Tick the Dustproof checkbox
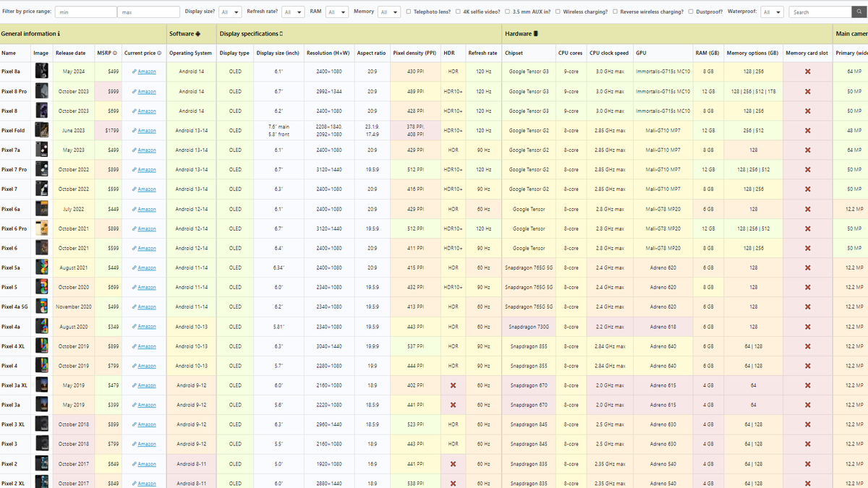 point(691,12)
